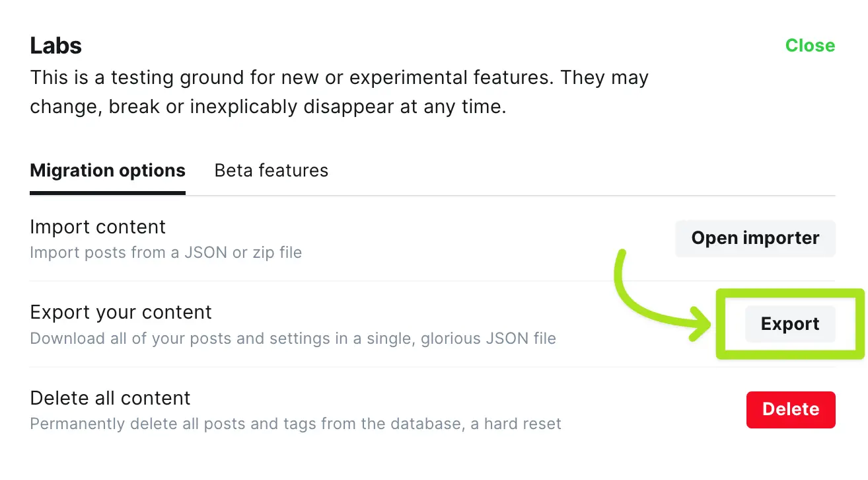Screen dimensions: 868x480
Task: Select the Migration options tab
Action: pos(107,171)
